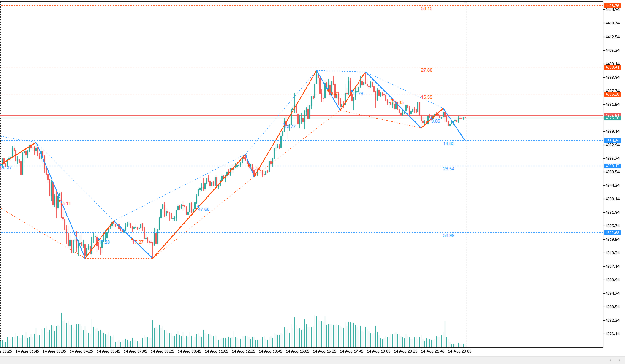Click the orange 15.59 level label
The image size is (625, 364).
(427, 97)
